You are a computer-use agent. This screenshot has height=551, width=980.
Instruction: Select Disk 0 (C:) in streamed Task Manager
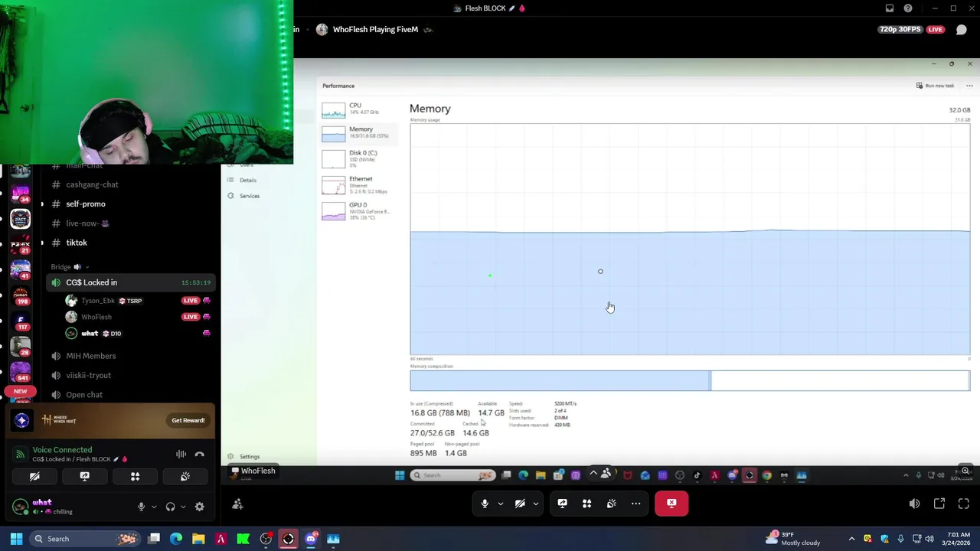[358, 158]
